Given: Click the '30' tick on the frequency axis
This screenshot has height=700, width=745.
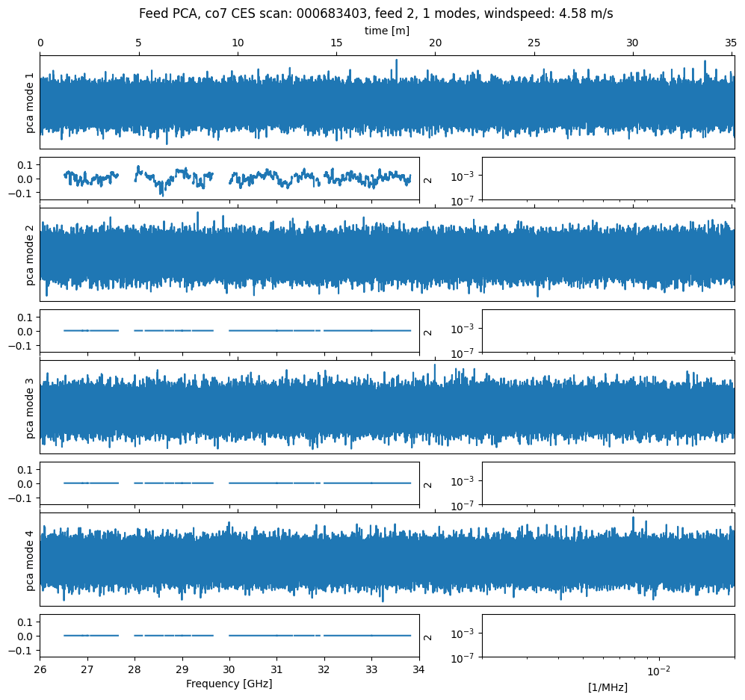Looking at the screenshot, I should tap(229, 669).
